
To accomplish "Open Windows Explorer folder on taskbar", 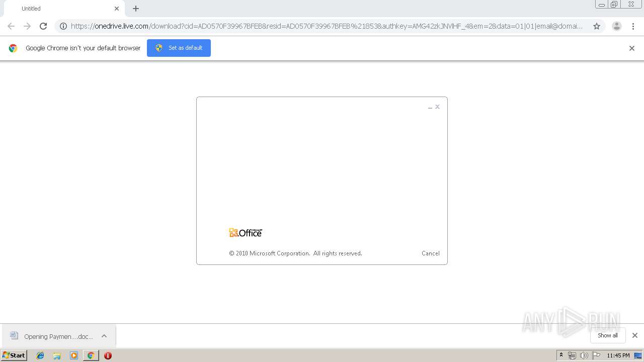I will point(57,355).
